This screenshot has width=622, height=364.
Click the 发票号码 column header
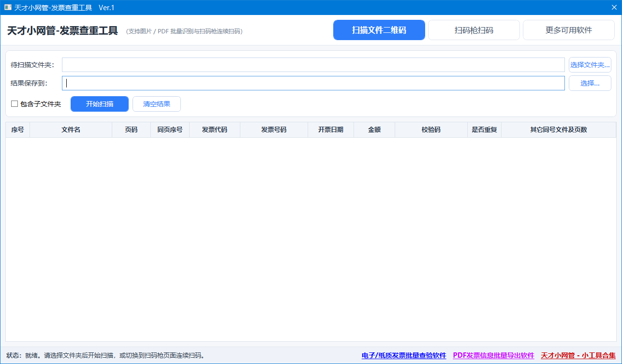coord(274,130)
